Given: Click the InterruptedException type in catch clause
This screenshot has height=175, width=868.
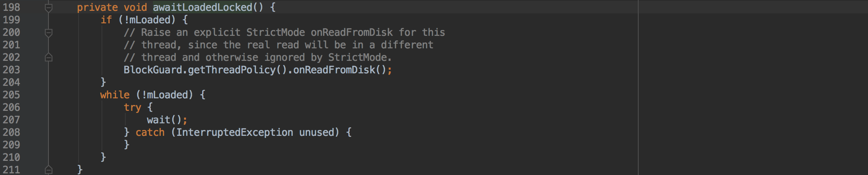Looking at the screenshot, I should 234,132.
